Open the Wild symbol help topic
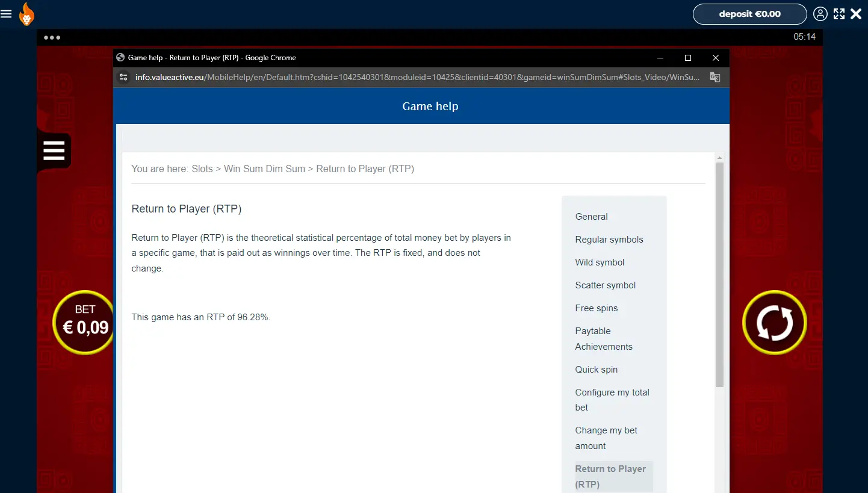The image size is (868, 493). click(600, 262)
